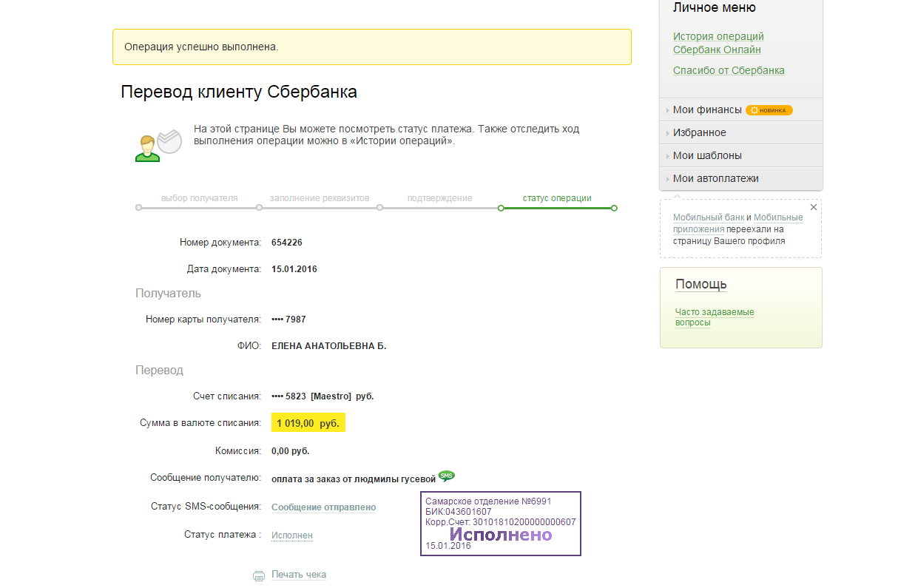915x588 pixels.
Task: Click commission value 0,00 руб.
Action: 291,450
